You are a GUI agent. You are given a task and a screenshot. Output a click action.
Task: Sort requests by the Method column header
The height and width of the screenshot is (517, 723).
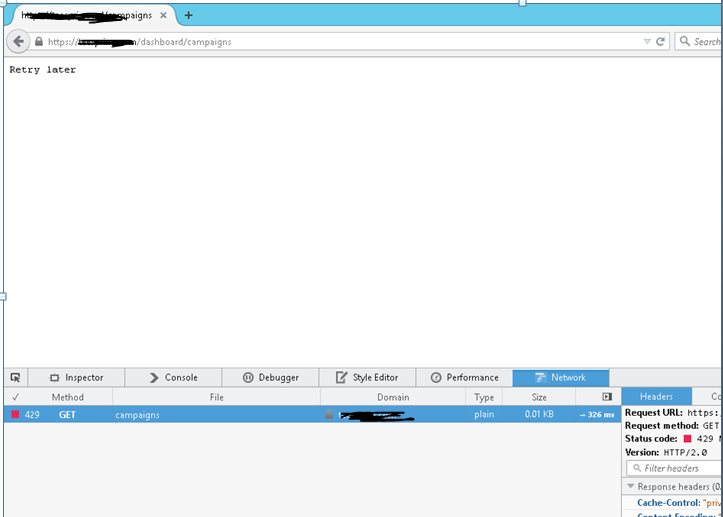coord(67,397)
